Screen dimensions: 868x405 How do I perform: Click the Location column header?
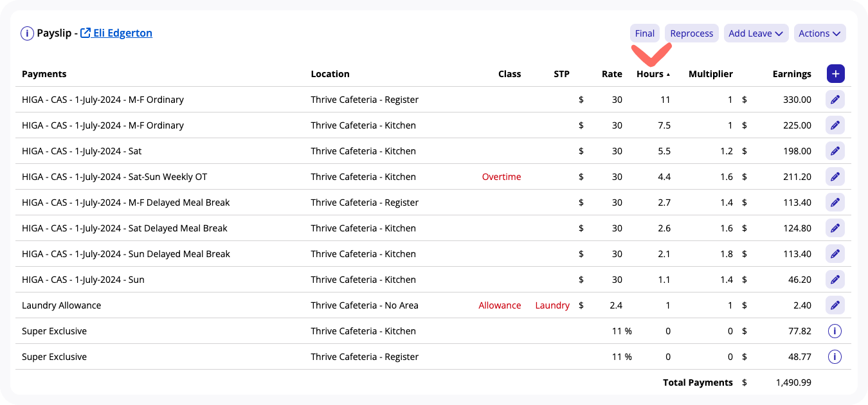pos(330,74)
